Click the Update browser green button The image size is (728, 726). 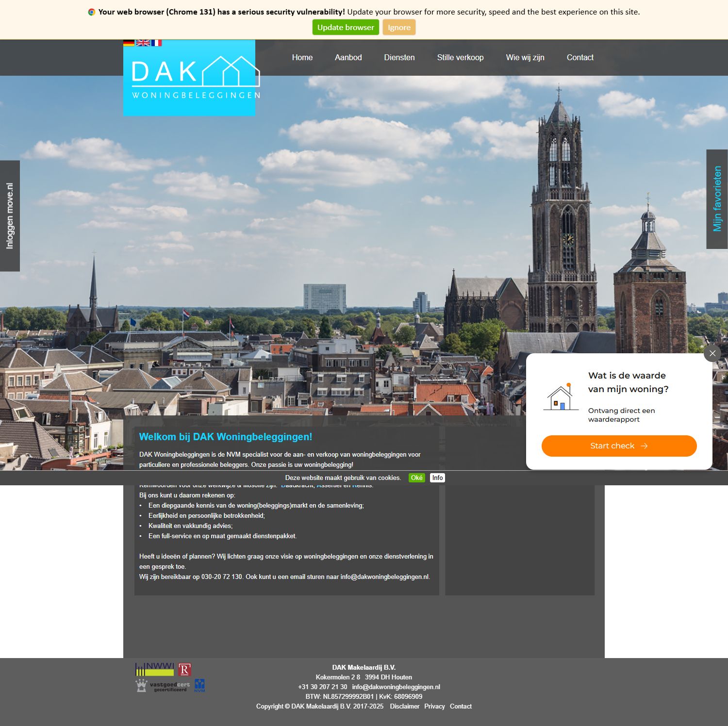click(345, 27)
